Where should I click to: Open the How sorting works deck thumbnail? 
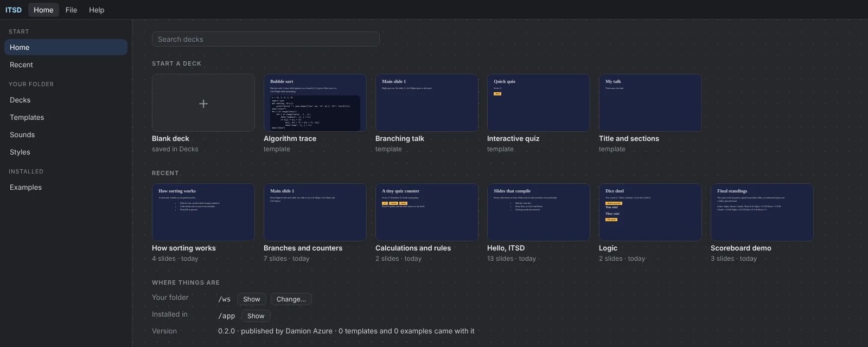coord(203,212)
